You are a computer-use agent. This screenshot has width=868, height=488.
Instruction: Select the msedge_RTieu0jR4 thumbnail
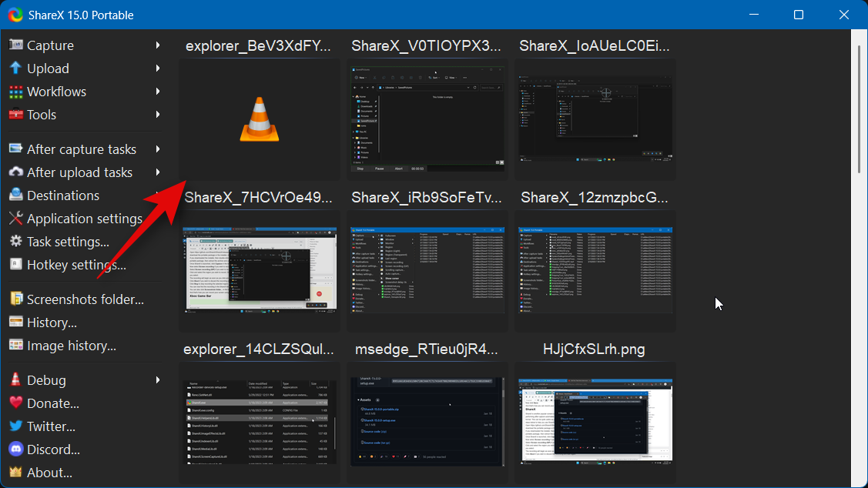coord(427,421)
